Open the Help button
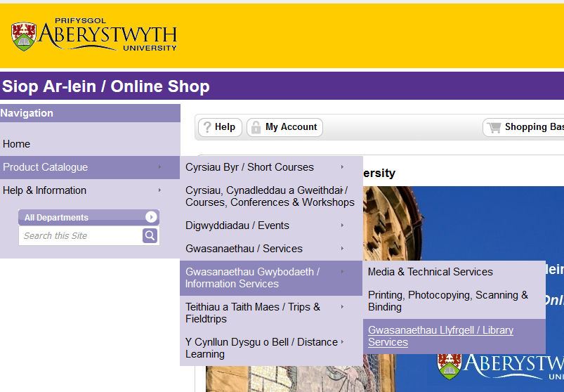This screenshot has width=564, height=392. tap(220, 127)
